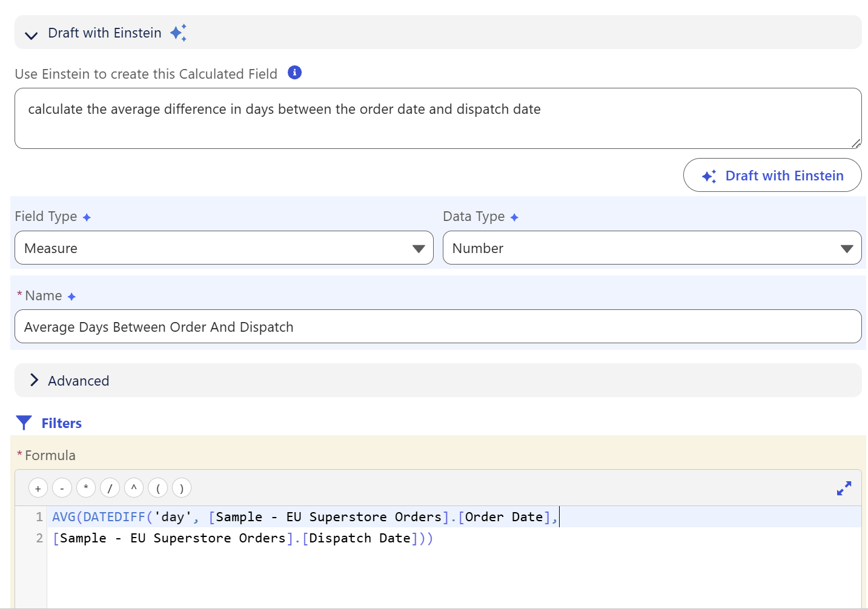Click the Einstein sparkle next to Name label

point(71,297)
